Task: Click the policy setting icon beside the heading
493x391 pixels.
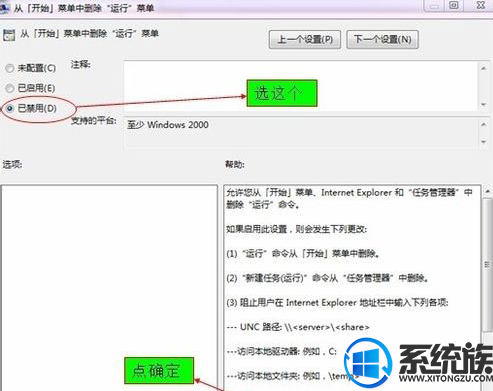Action: (9, 35)
